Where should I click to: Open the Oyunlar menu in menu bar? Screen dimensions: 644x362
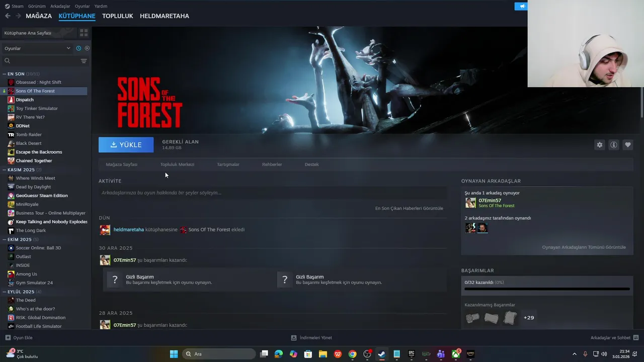[x=82, y=6]
